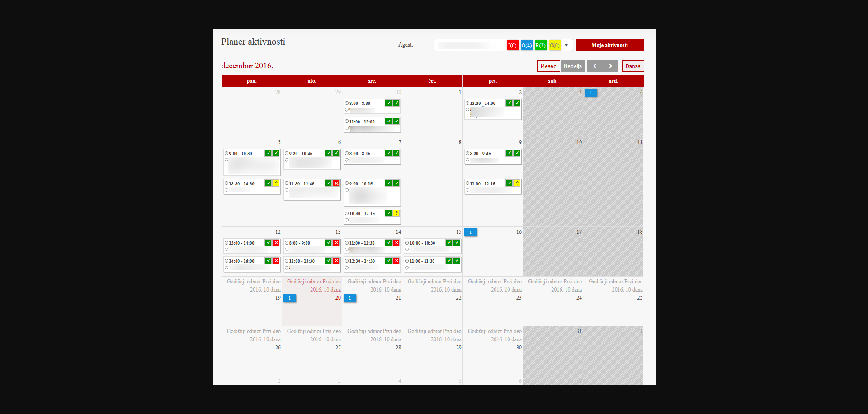
Task: Open the Agent dropdown arrow
Action: [x=566, y=45]
